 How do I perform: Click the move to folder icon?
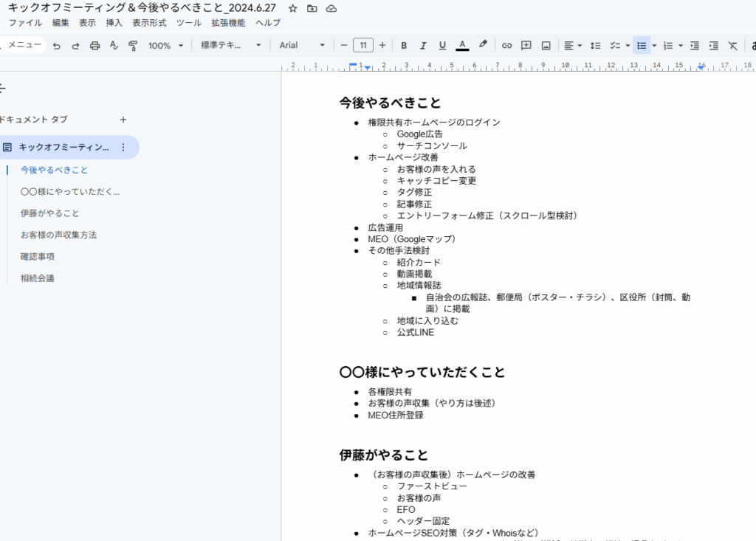pos(312,8)
